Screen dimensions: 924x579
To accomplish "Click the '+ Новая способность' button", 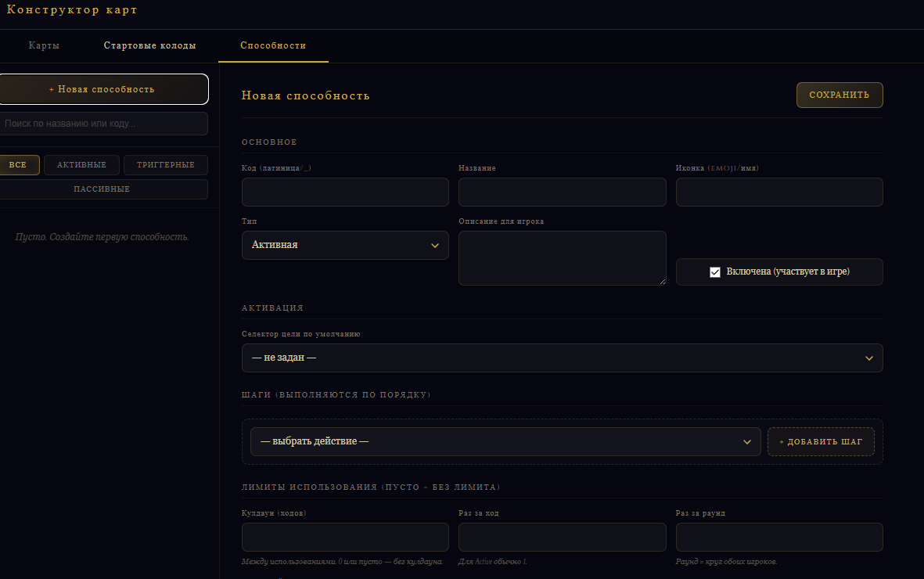I will click(x=102, y=89).
